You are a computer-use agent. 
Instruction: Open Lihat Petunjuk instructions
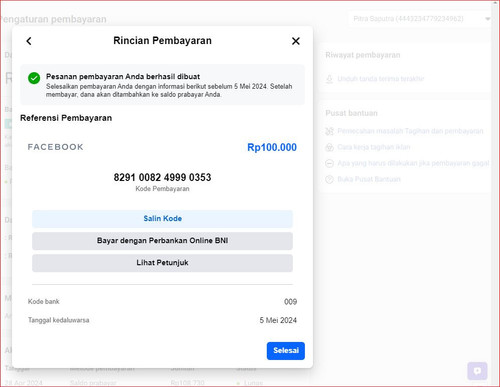point(162,263)
